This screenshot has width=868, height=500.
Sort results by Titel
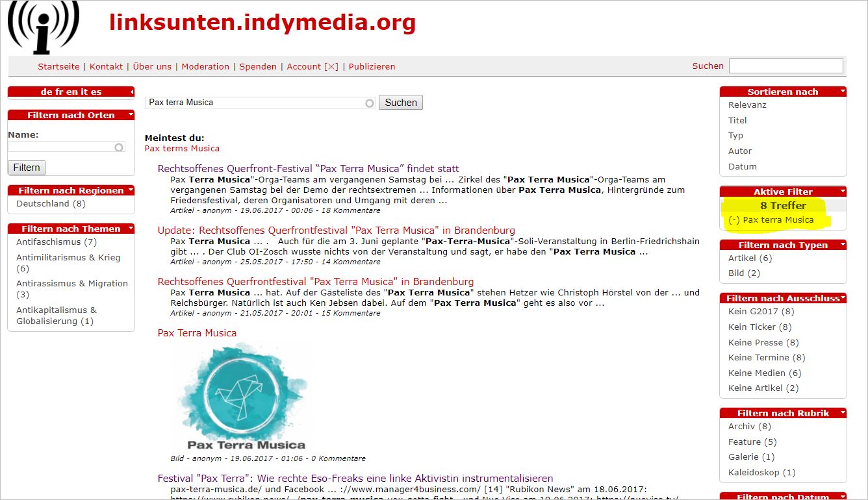coord(737,120)
